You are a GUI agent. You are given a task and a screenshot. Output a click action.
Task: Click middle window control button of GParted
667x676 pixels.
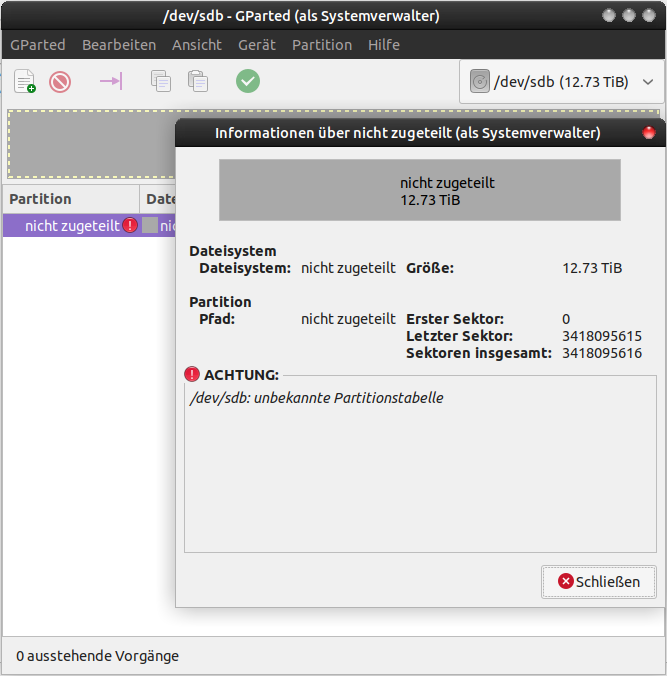click(x=629, y=16)
